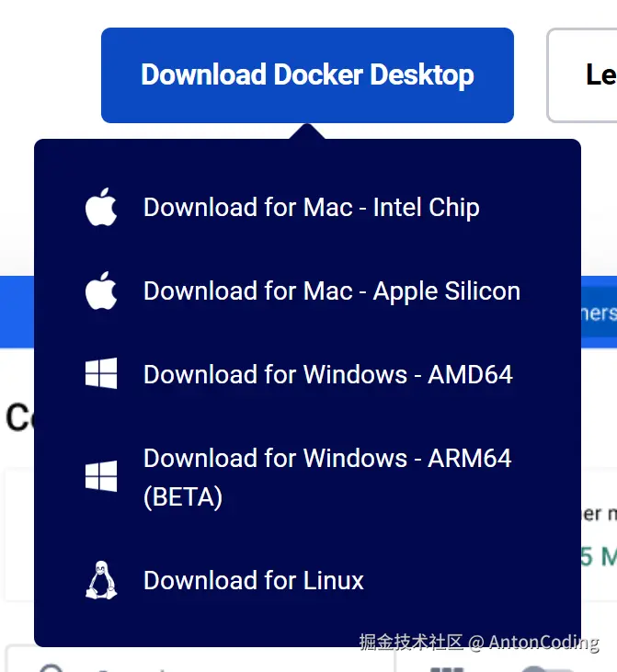Click the "(BETA)" label in the dropdown

pyautogui.click(x=183, y=497)
